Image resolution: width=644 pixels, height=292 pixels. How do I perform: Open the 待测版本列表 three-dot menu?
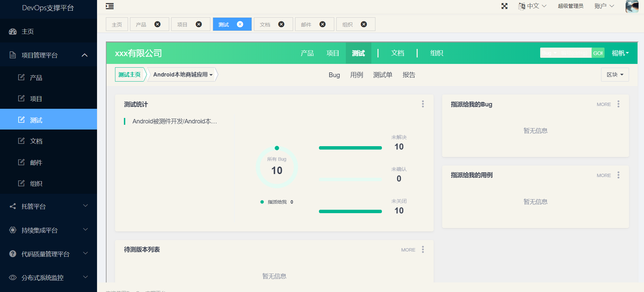point(423,250)
